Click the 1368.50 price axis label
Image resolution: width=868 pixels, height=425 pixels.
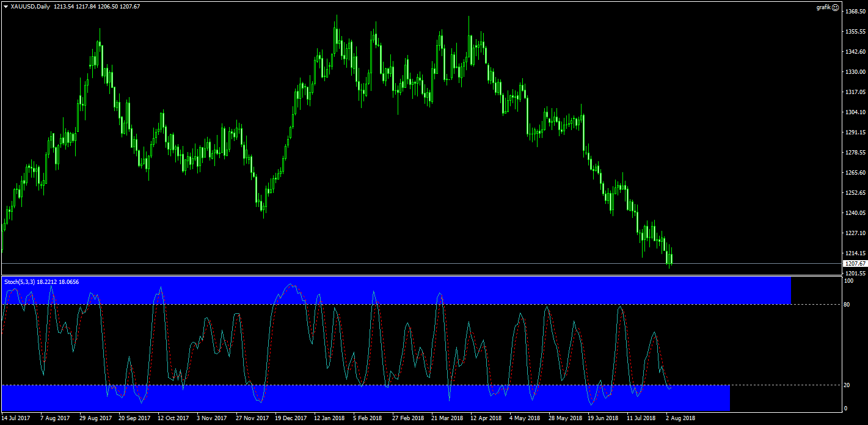pyautogui.click(x=856, y=11)
